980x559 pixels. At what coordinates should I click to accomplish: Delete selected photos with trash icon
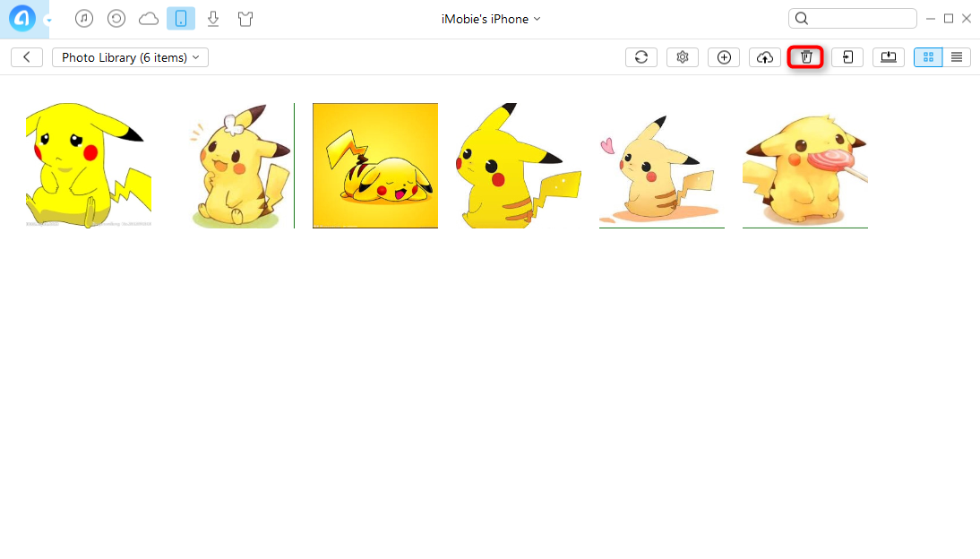(x=805, y=57)
